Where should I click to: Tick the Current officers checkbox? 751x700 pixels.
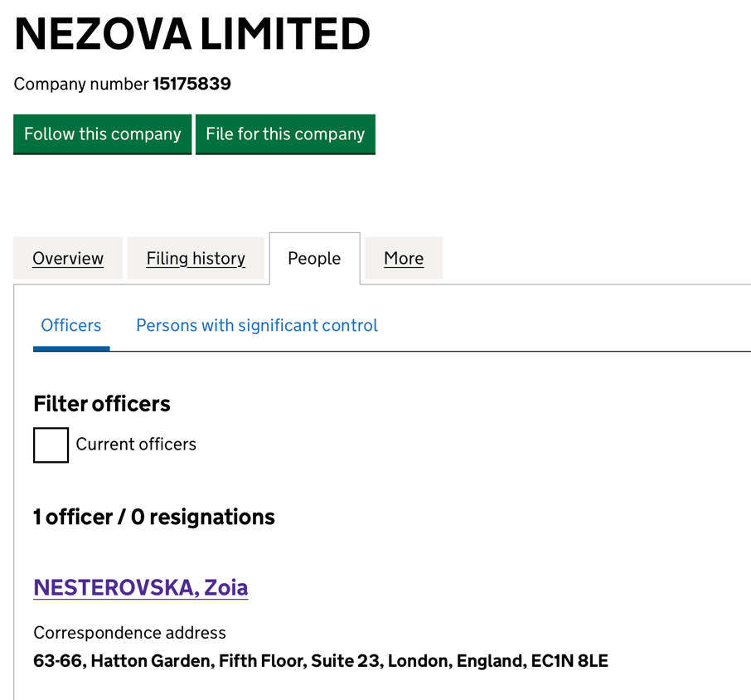pyautogui.click(x=51, y=445)
